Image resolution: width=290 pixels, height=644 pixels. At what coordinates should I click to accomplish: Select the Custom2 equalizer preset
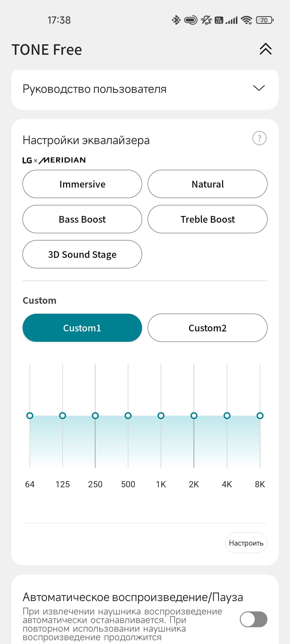click(207, 328)
